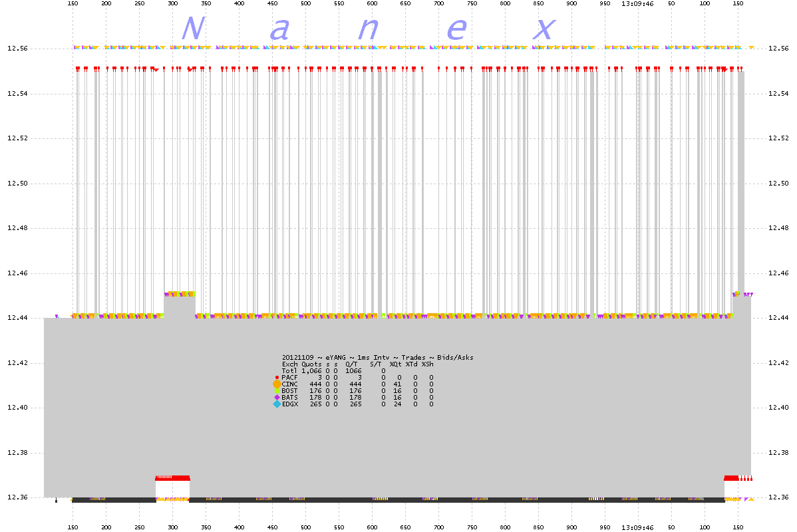Click the 'S/T' column header in the legend

click(x=376, y=364)
